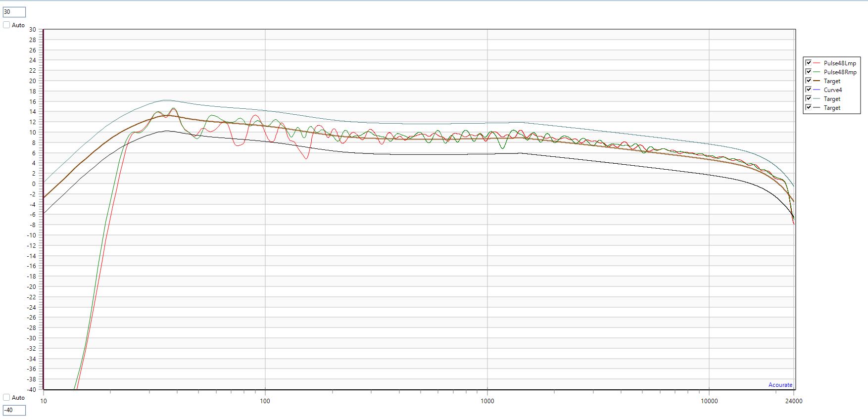Click the lower limit field showing -40
Image resolution: width=868 pixels, height=420 pixels.
click(14, 410)
